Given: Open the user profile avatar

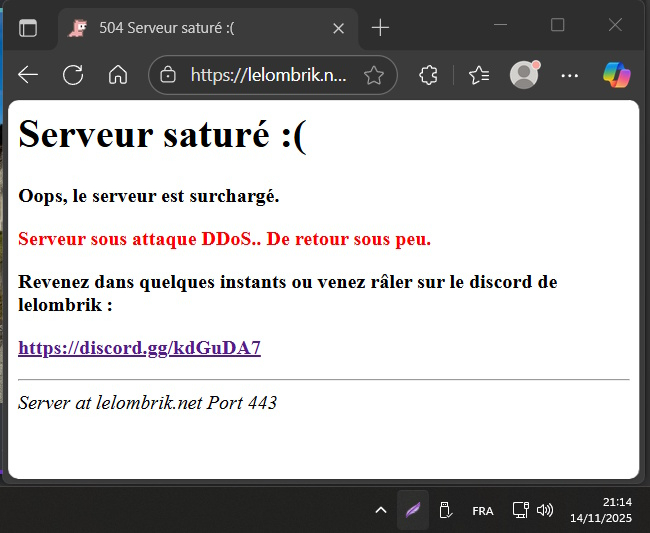Looking at the screenshot, I should pyautogui.click(x=524, y=75).
